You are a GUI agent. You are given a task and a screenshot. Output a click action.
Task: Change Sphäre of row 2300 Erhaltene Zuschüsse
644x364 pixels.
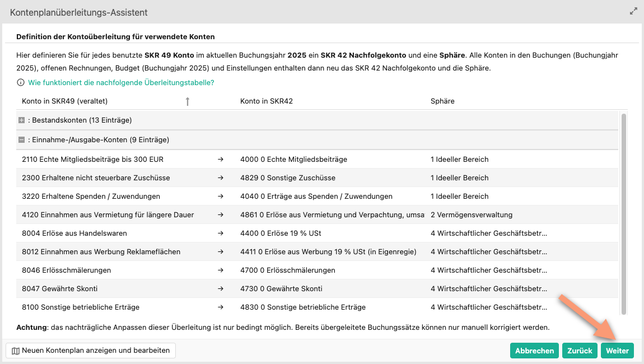(x=460, y=178)
